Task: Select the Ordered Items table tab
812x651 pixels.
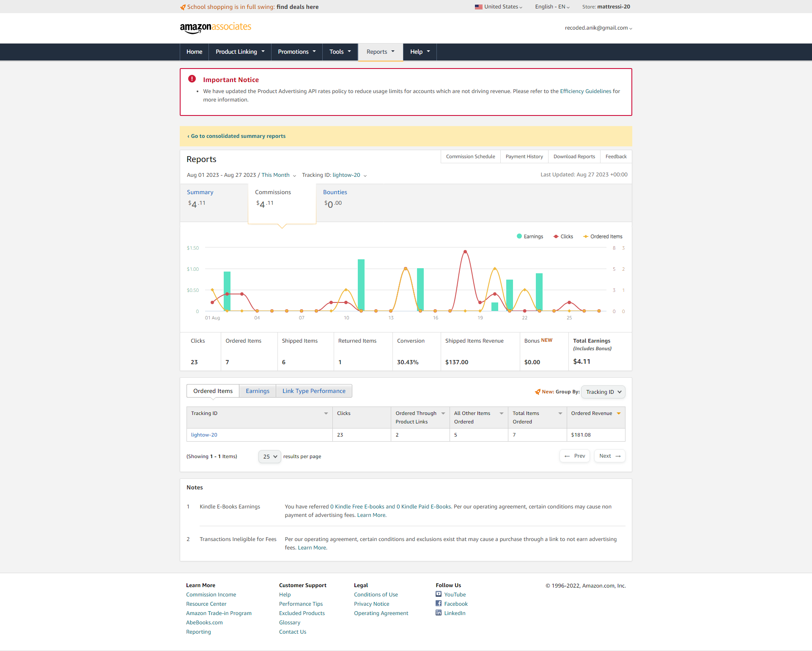Action: click(213, 391)
